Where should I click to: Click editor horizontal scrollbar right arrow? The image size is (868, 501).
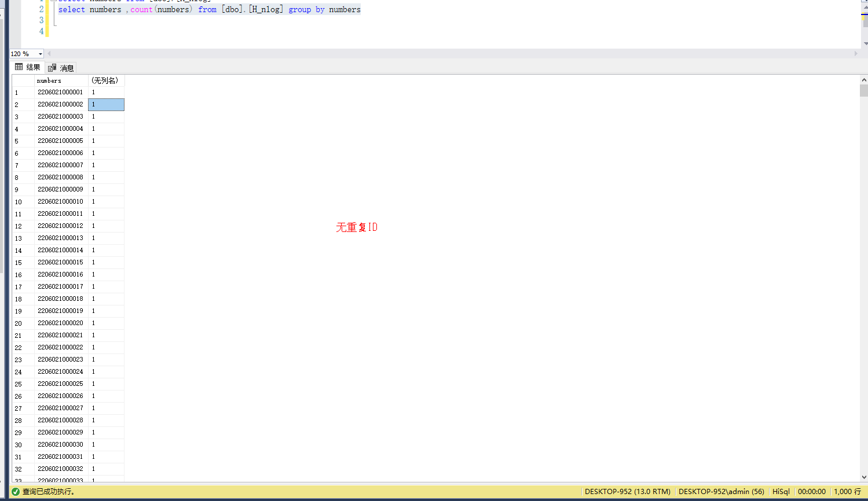856,54
